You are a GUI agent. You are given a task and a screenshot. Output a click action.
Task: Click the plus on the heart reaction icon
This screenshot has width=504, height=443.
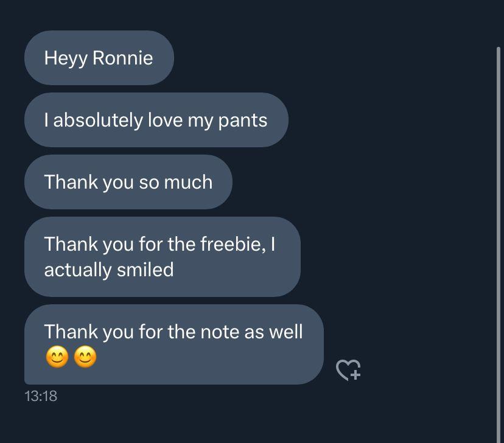pyautogui.click(x=355, y=374)
